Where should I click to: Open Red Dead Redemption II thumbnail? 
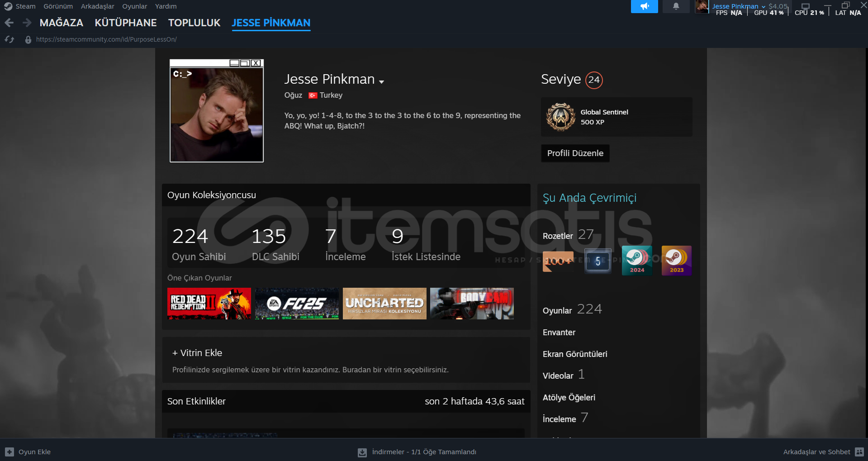click(x=209, y=304)
